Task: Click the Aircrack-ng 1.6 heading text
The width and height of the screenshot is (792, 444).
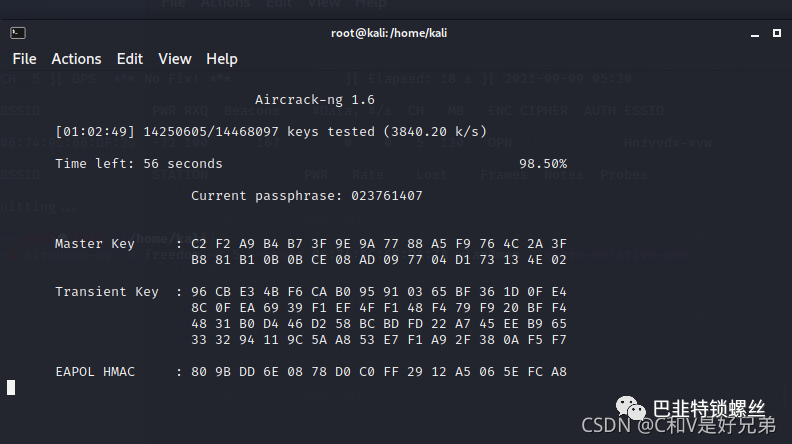Action: tap(315, 100)
